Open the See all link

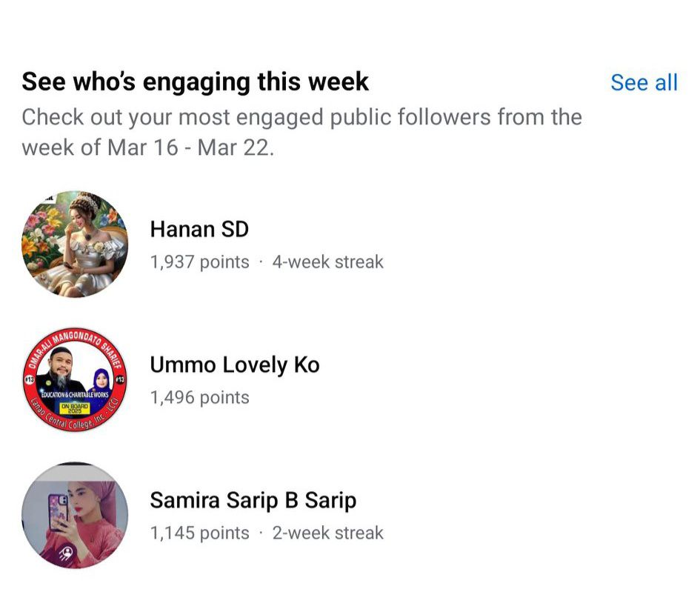point(644,83)
